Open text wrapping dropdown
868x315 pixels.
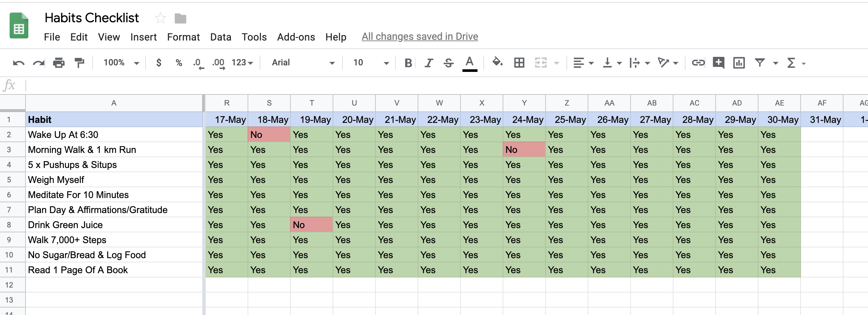coord(639,63)
